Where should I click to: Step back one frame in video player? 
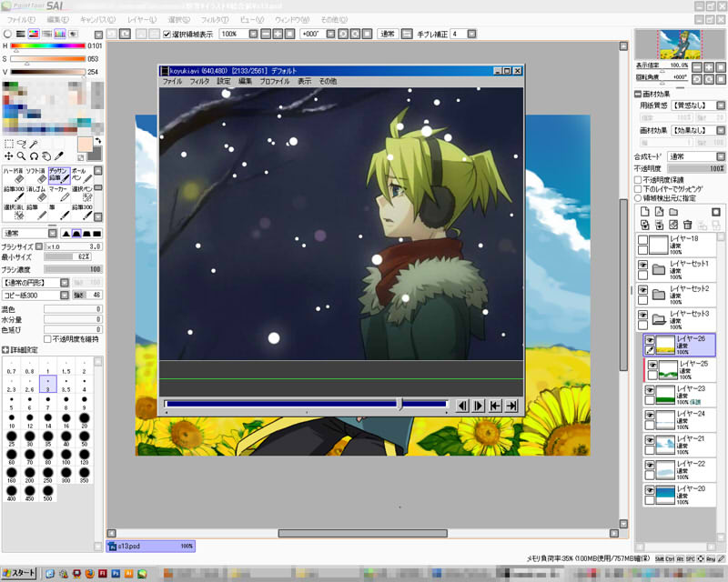click(x=462, y=406)
